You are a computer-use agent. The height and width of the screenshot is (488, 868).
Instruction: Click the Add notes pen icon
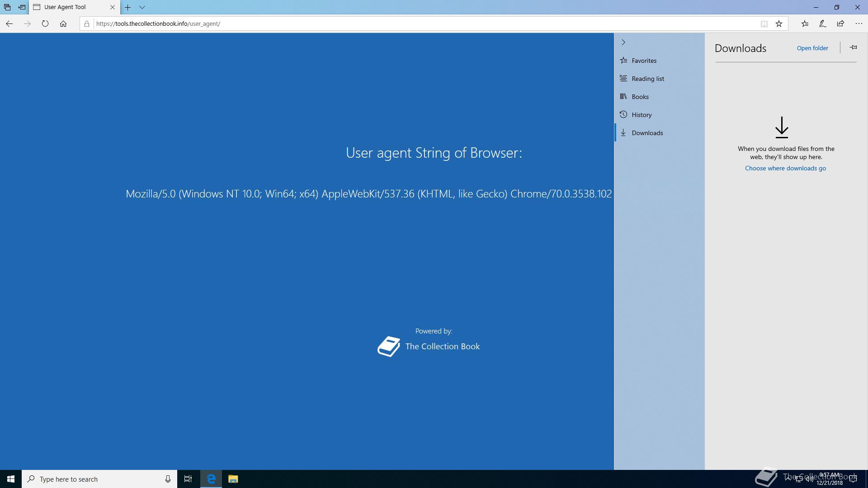coord(822,23)
